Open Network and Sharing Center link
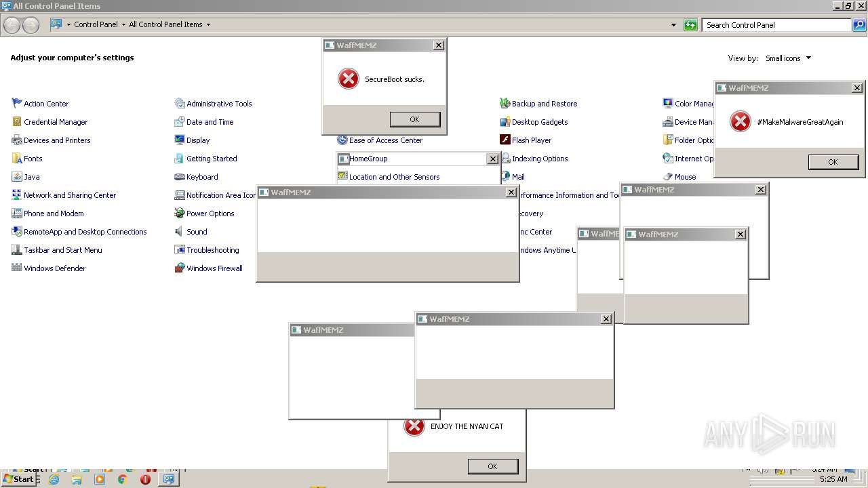This screenshot has height=488, width=868. coord(70,195)
